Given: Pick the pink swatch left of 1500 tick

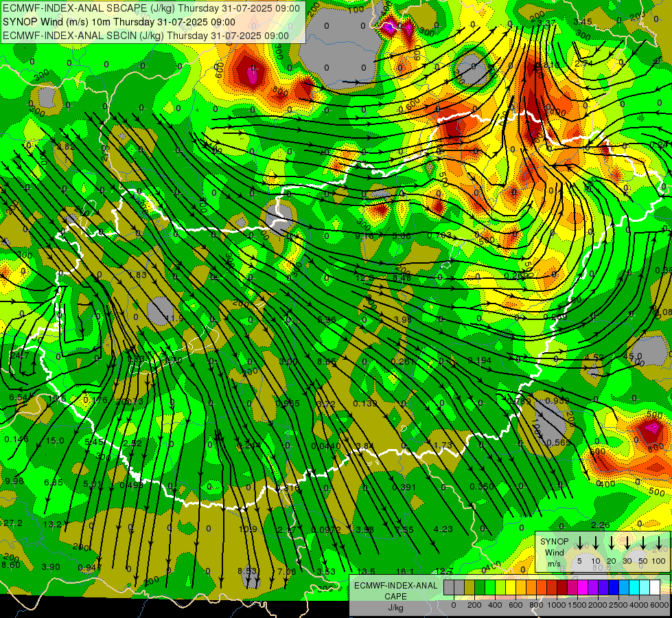Looking at the screenshot, I should [572, 588].
